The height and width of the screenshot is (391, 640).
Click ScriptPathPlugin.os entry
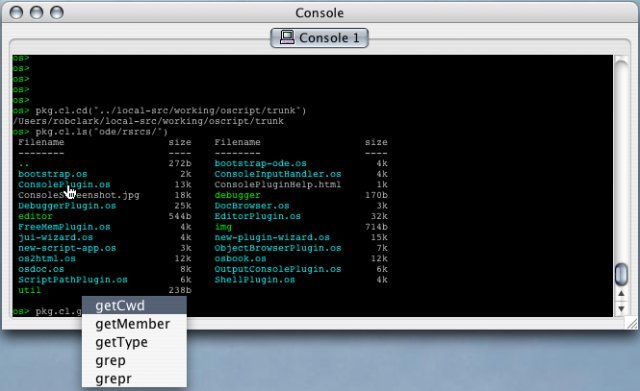point(73,280)
